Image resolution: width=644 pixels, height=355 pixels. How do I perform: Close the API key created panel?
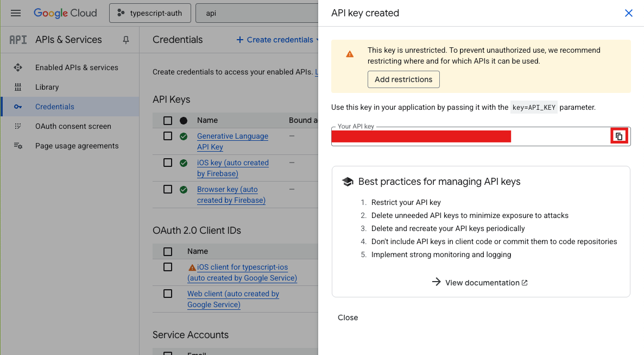pyautogui.click(x=628, y=13)
